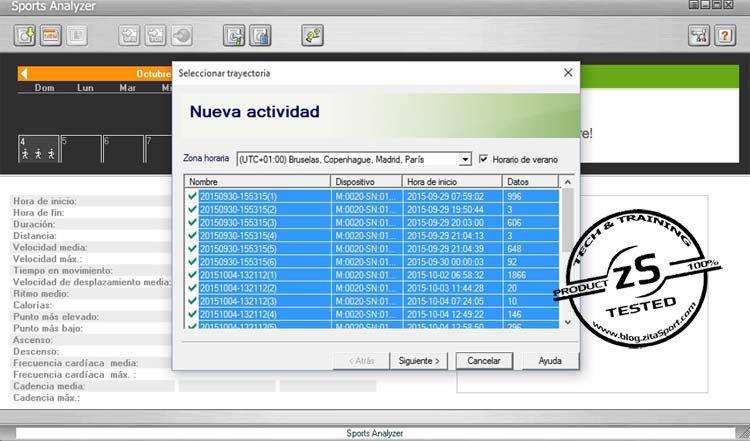Click the Datos value 648

click(x=514, y=249)
